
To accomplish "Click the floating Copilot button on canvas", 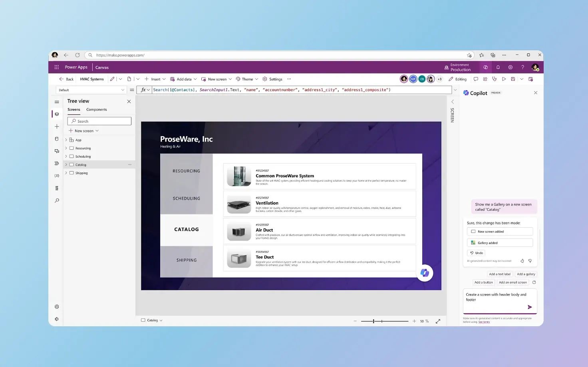I will coord(425,273).
